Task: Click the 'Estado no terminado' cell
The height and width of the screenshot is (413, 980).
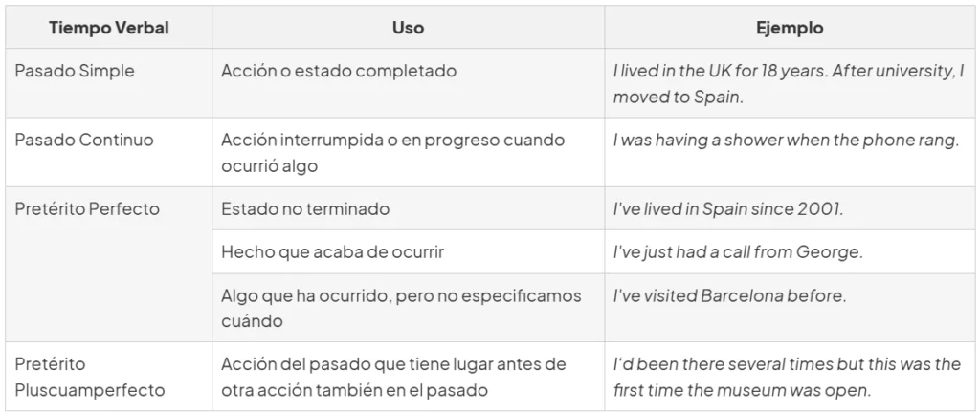Action: tap(408, 208)
